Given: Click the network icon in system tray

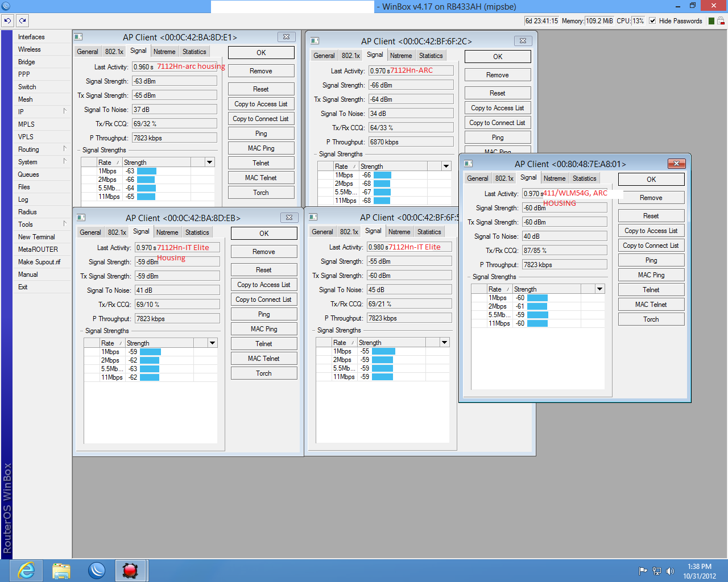Looking at the screenshot, I should pyautogui.click(x=657, y=571).
